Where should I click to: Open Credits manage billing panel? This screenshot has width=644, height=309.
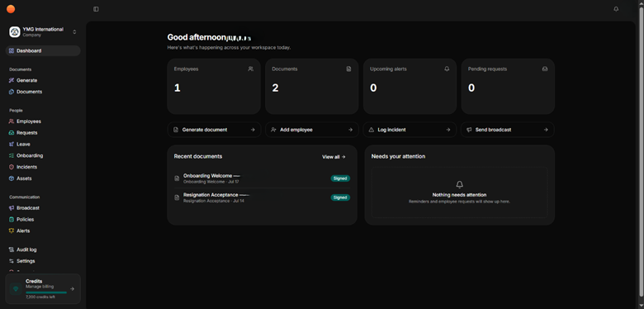[43, 289]
